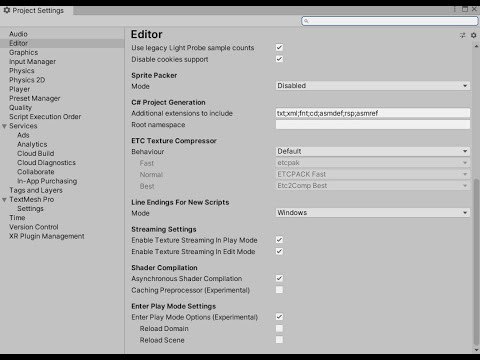Open Physics settings (not 2D)
The height and width of the screenshot is (360, 480).
22,71
